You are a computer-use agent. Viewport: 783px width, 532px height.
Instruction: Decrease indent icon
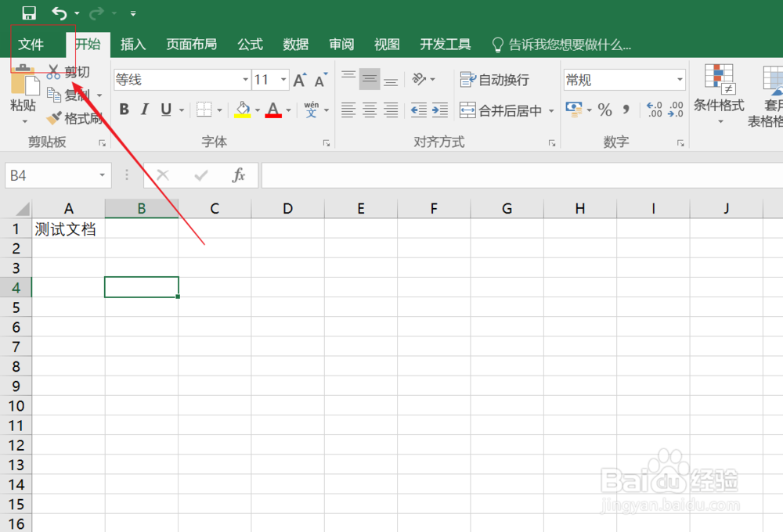click(x=418, y=110)
